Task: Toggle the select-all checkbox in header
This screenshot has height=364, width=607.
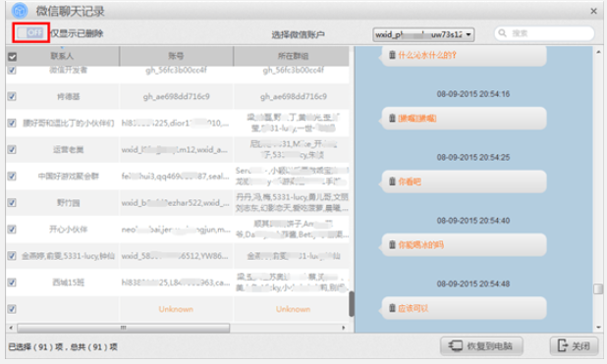Action: (x=12, y=57)
